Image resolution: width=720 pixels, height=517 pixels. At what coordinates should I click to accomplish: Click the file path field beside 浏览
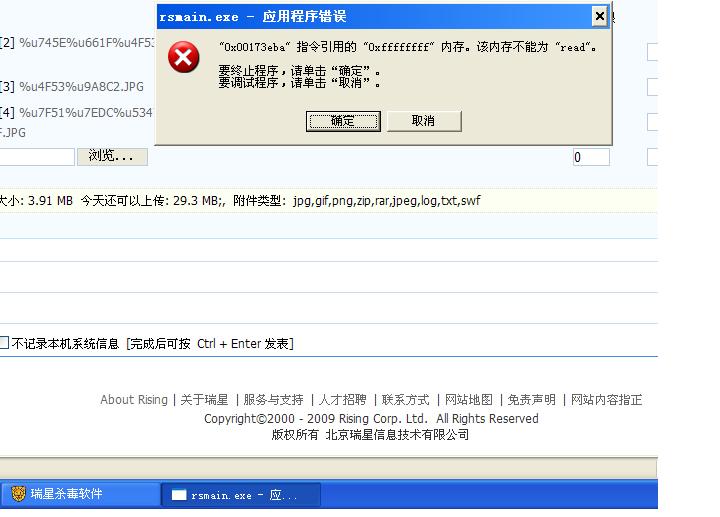tap(37, 157)
